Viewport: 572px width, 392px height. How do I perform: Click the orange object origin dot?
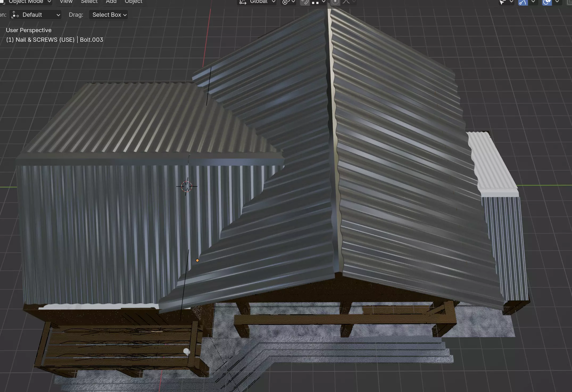[197, 260]
